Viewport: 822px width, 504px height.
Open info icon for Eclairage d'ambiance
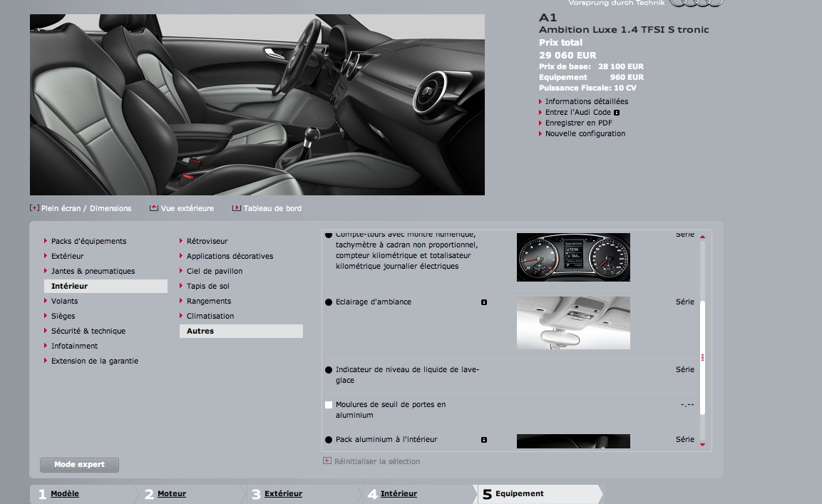[484, 302]
